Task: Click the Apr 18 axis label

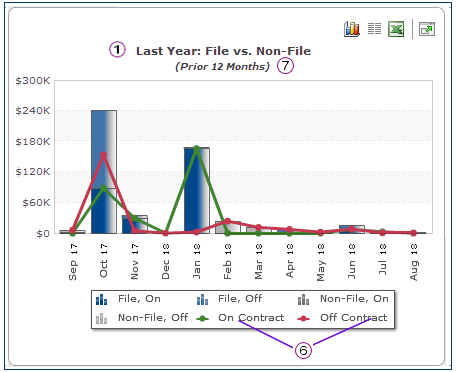Action: tap(290, 261)
